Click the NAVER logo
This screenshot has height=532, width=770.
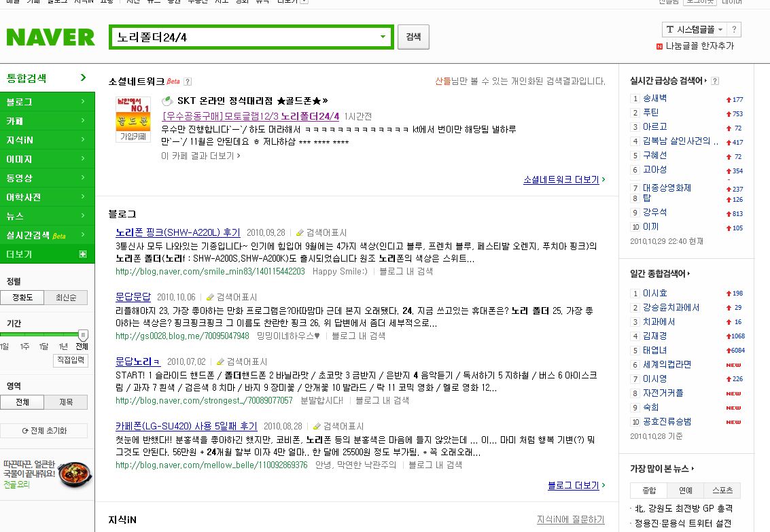click(x=50, y=37)
